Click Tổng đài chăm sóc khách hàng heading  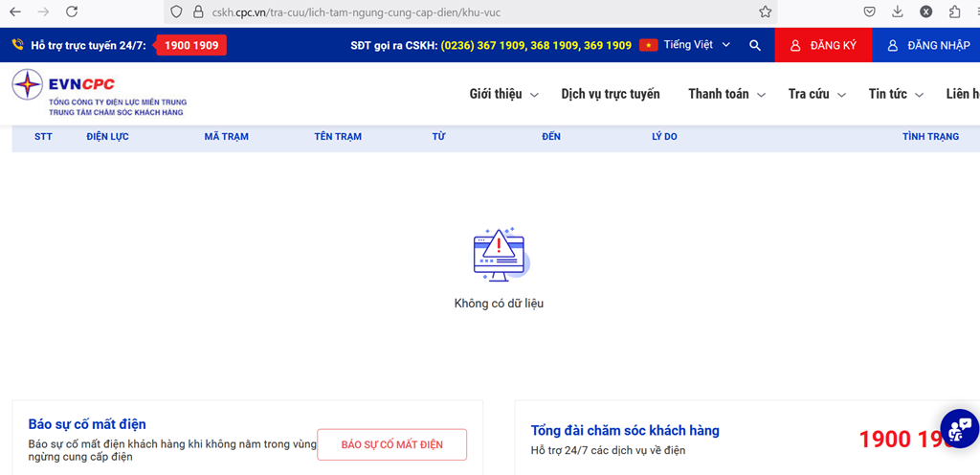pos(625,431)
